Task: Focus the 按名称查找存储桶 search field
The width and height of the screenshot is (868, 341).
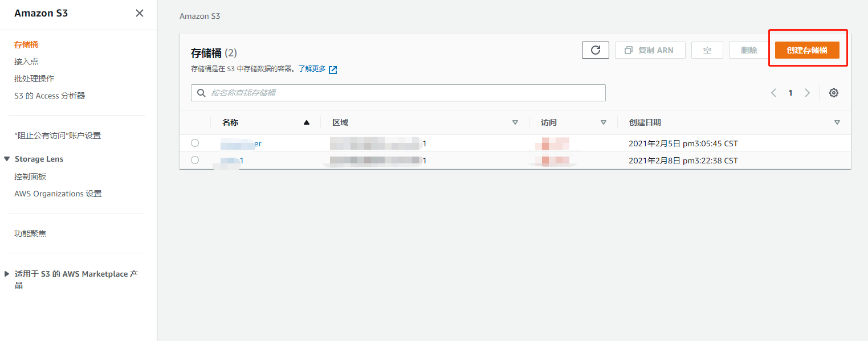Action: [x=398, y=93]
